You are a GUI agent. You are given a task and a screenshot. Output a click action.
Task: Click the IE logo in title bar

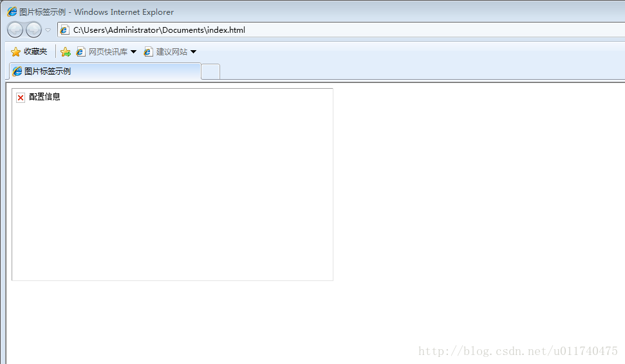point(12,12)
